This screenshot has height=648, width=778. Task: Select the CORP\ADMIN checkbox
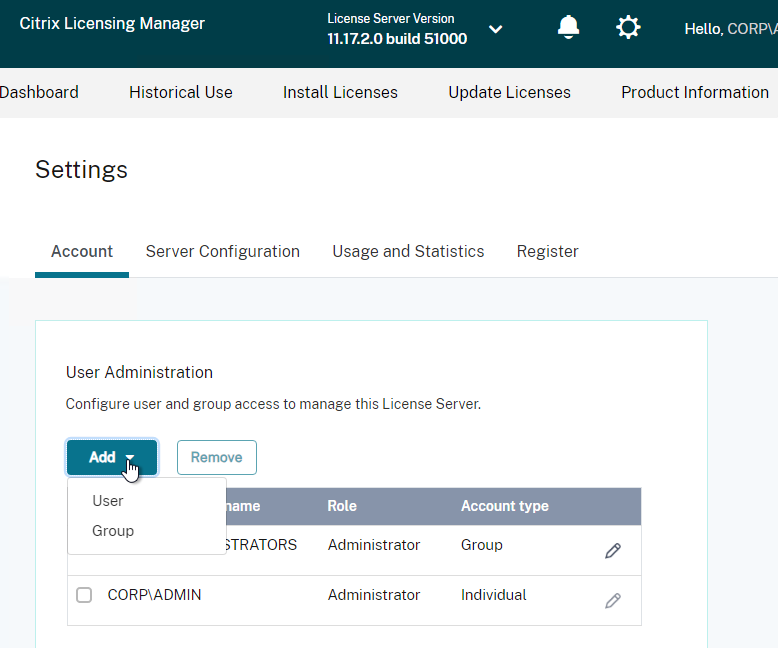pos(84,594)
